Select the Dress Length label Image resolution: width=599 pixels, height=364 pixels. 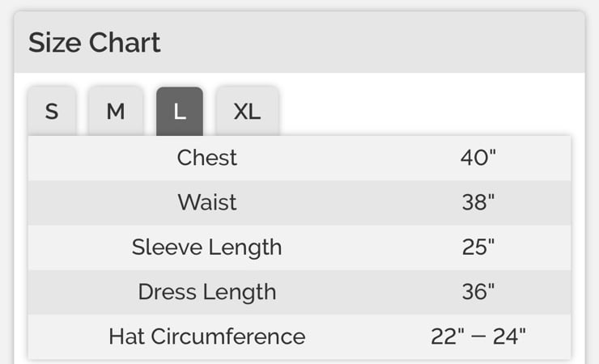click(207, 292)
